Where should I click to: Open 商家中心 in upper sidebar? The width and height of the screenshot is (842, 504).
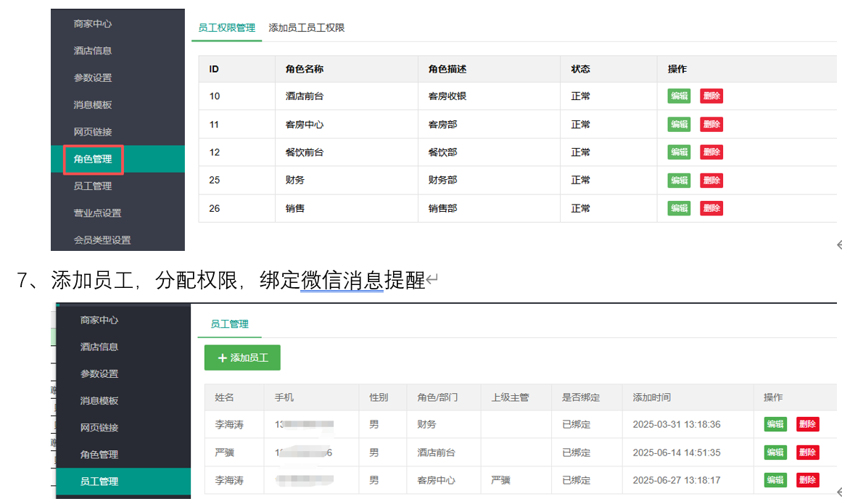[93, 23]
